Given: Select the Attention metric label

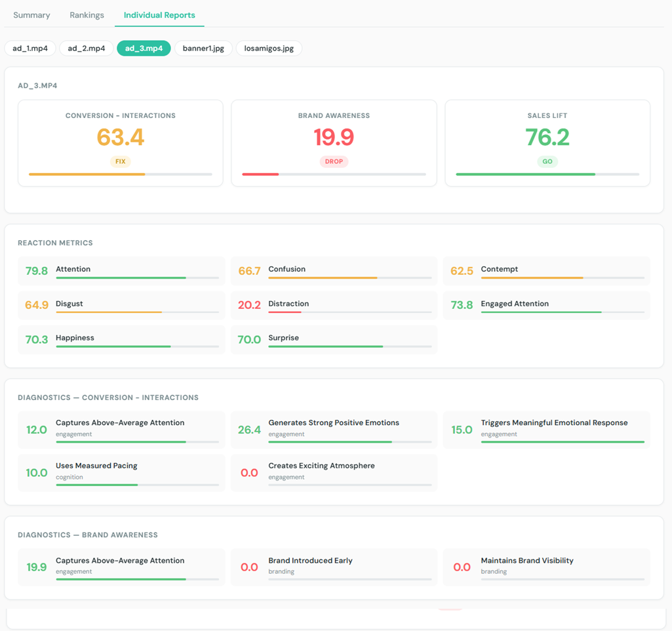Looking at the screenshot, I should 73,269.
